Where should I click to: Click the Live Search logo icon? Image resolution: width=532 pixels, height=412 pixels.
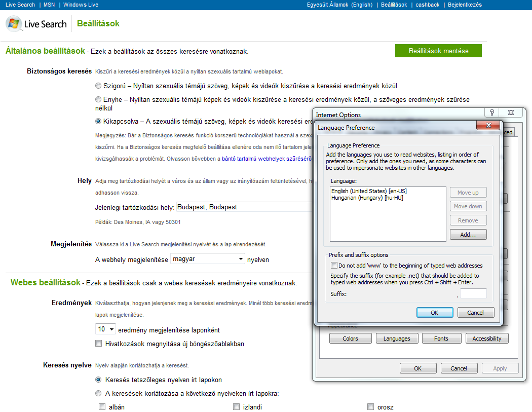tap(14, 24)
